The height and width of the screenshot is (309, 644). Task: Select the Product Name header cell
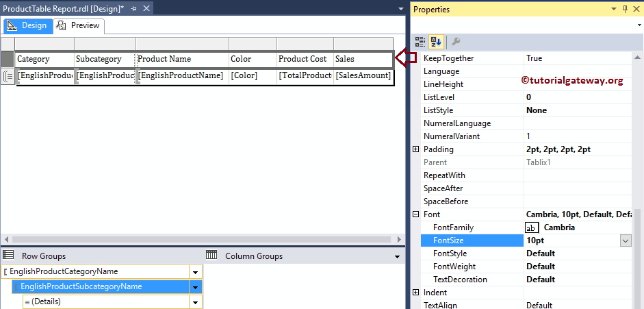coord(181,60)
